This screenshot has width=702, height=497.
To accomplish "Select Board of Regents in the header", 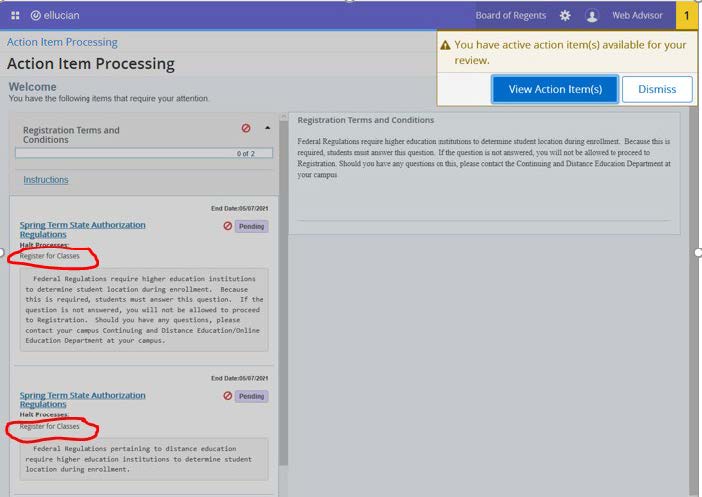I will tap(512, 15).
